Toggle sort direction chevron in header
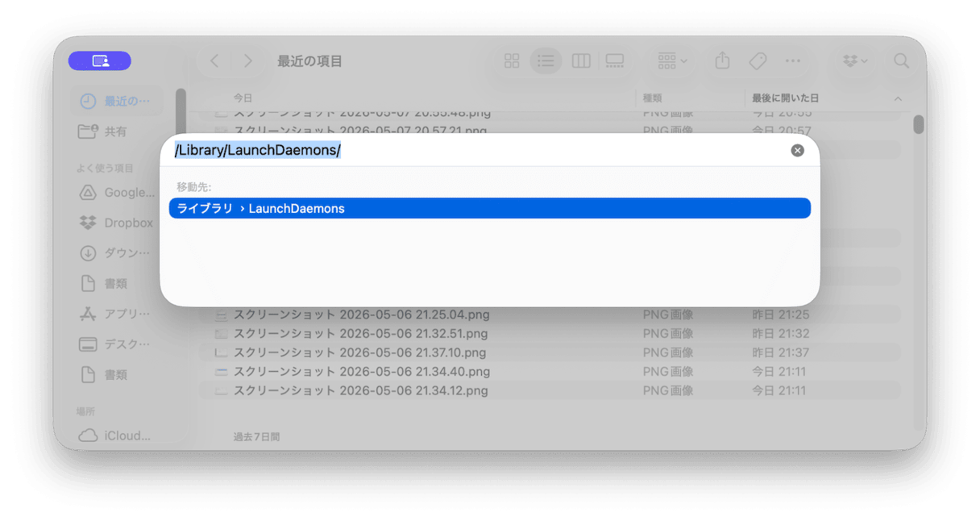Image resolution: width=980 pixels, height=521 pixels. [898, 98]
